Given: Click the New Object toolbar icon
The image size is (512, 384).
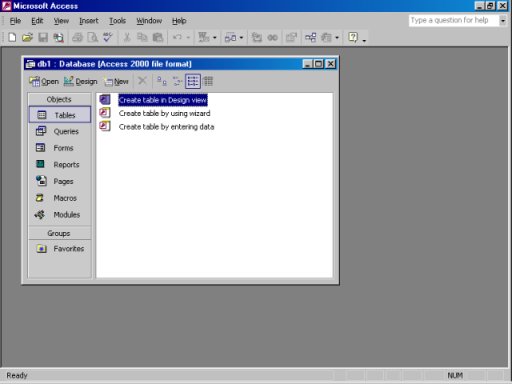Looking at the screenshot, I should tap(326, 37).
